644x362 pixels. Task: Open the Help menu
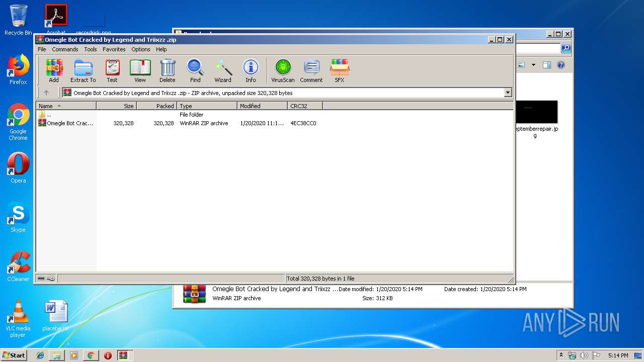click(161, 49)
